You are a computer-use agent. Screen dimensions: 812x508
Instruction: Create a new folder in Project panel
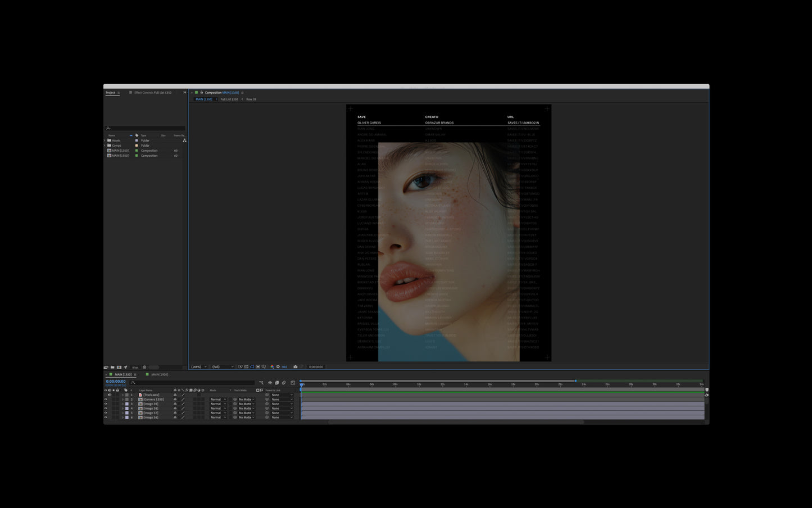point(112,367)
